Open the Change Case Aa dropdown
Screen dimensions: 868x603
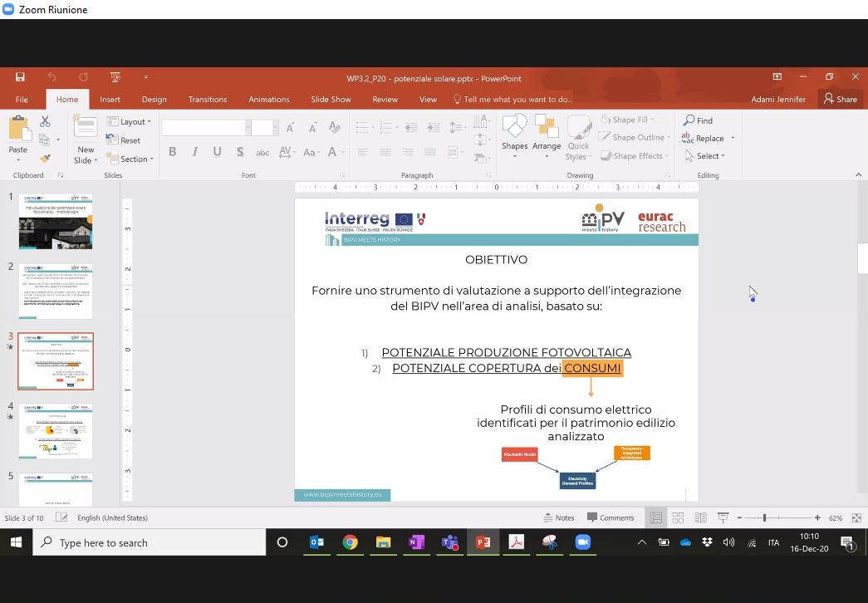(x=311, y=152)
